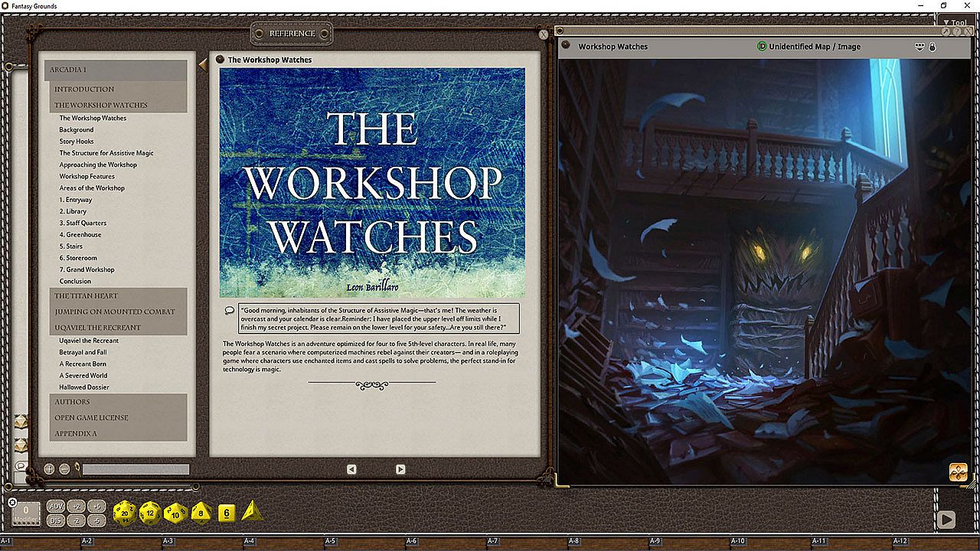Screen dimensions: 980x551
Task: Collapse all chapters with the minus icon
Action: point(64,469)
